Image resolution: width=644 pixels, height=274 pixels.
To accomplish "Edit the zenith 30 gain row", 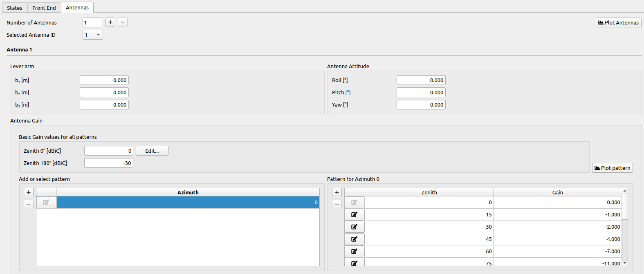I will click(x=355, y=227).
